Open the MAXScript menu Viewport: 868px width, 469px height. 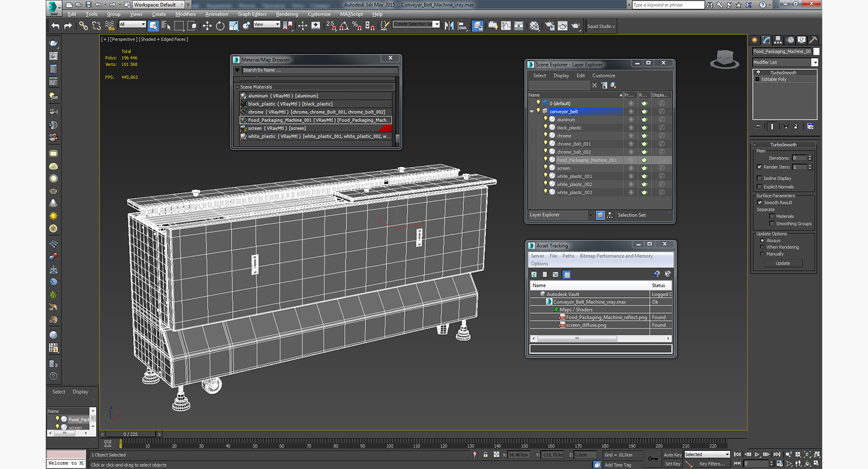click(351, 14)
